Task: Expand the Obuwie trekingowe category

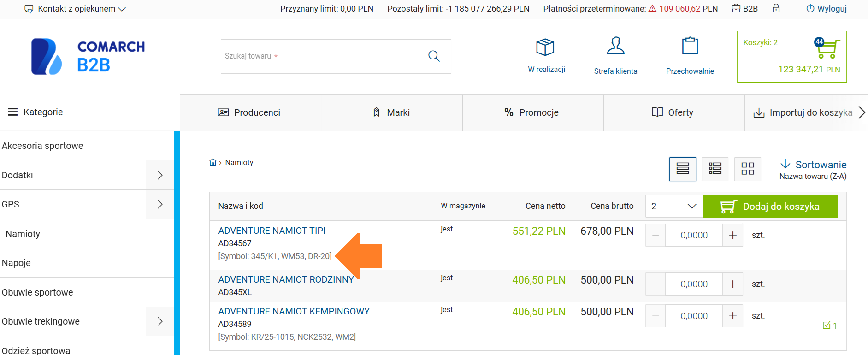Action: click(x=160, y=321)
